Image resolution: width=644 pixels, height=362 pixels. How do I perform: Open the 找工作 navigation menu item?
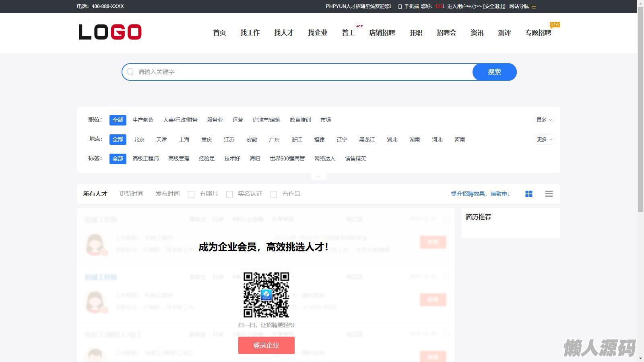pyautogui.click(x=250, y=33)
